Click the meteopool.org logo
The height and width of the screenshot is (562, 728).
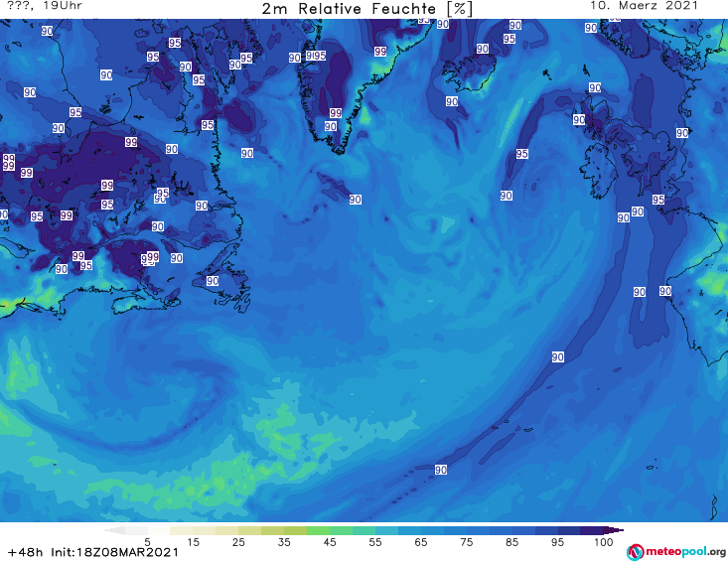point(676,552)
